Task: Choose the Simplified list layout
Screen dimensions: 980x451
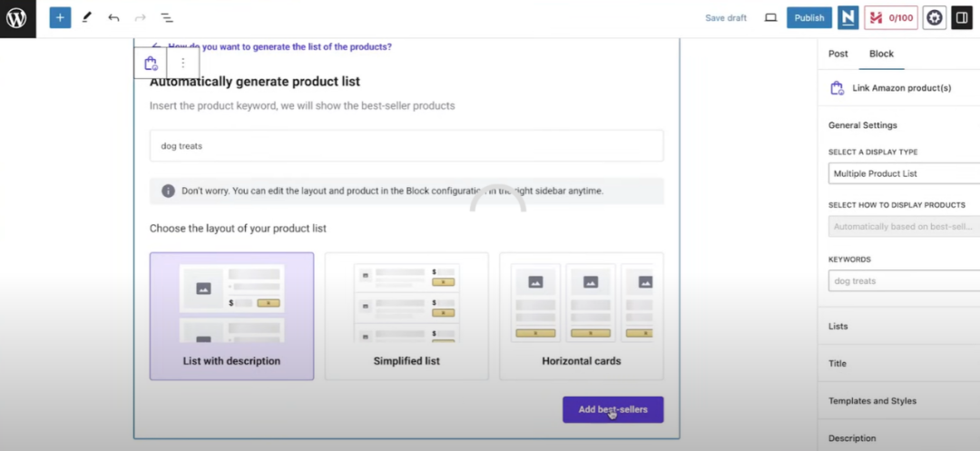Action: [x=407, y=316]
